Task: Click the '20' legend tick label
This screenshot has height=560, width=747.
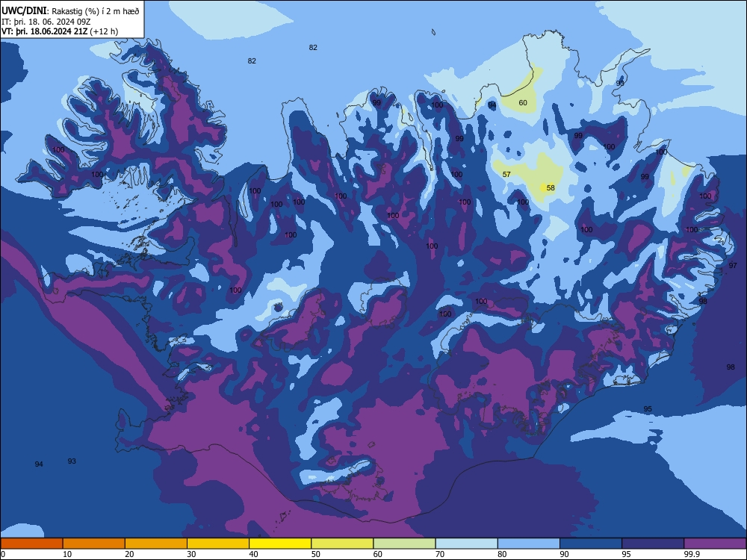Action: pyautogui.click(x=129, y=554)
